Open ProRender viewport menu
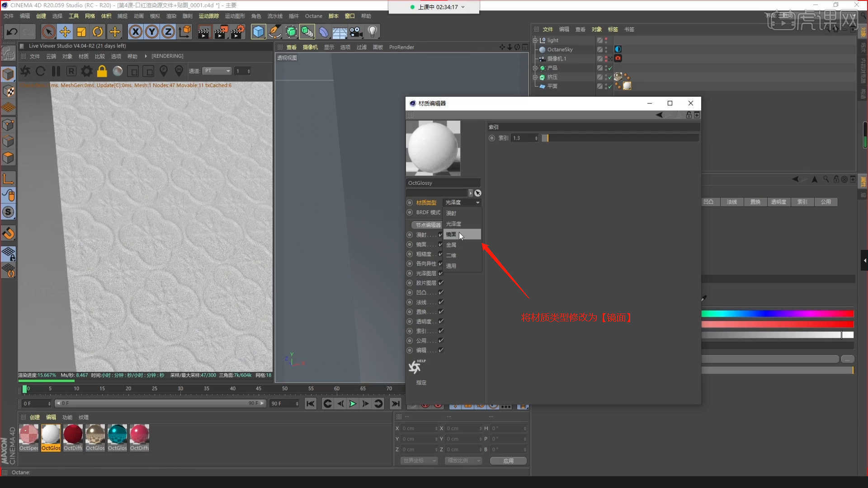868x488 pixels. pos(401,47)
